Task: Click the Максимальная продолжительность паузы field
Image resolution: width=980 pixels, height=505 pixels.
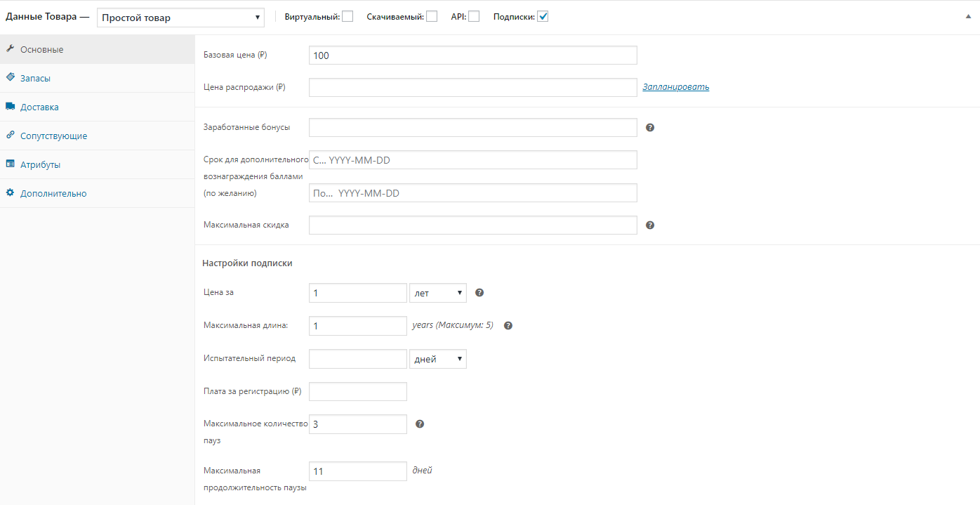Action: [358, 471]
